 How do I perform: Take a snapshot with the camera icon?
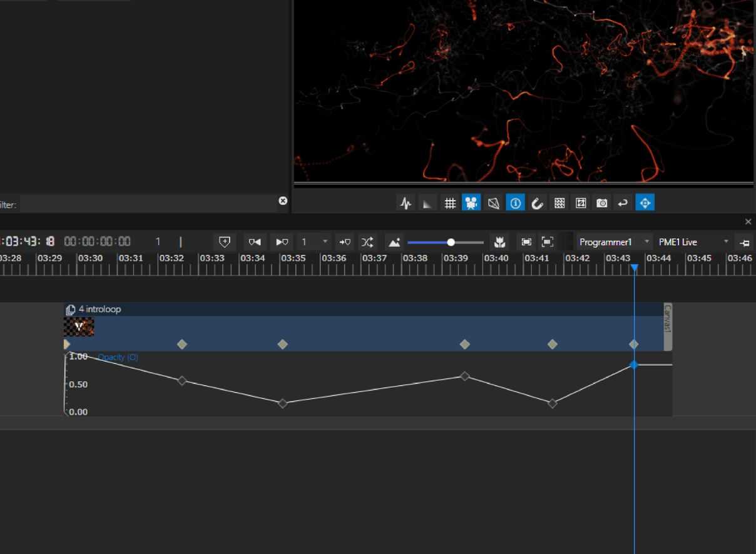(601, 203)
